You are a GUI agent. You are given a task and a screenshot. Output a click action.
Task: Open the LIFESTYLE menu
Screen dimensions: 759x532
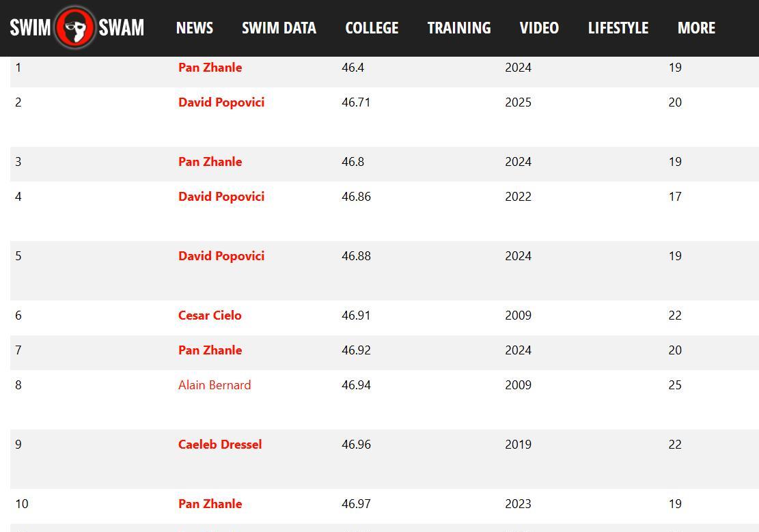click(x=618, y=28)
